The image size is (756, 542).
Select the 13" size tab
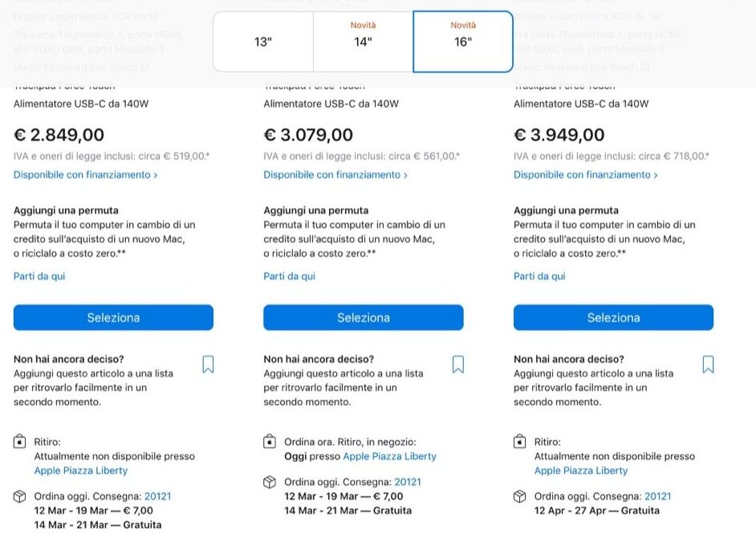point(263,42)
